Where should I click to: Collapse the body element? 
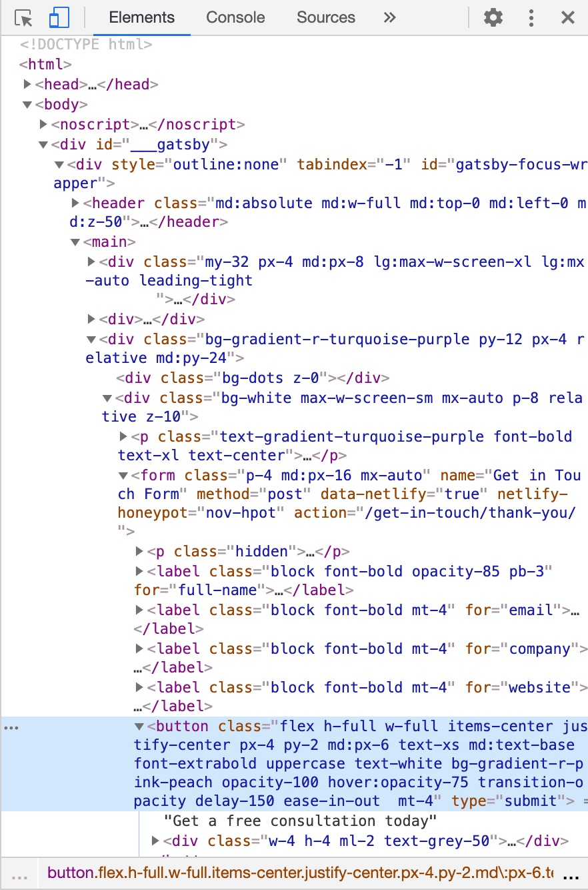coord(27,104)
